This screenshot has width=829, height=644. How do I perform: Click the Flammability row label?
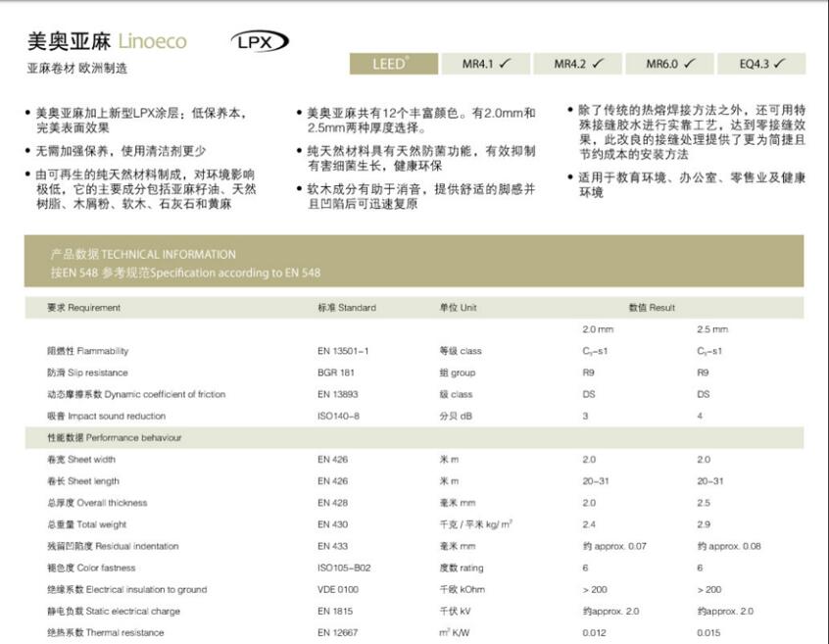coord(87,351)
